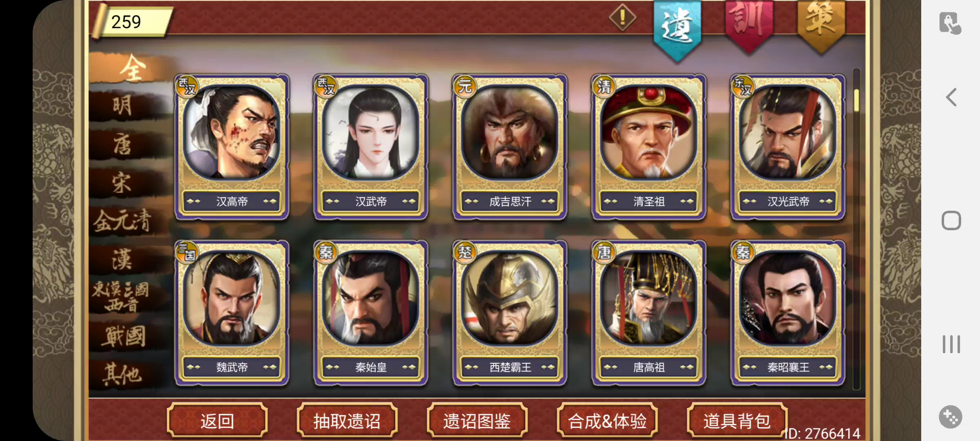
Task: Open the red 训 banner icon
Action: (748, 25)
